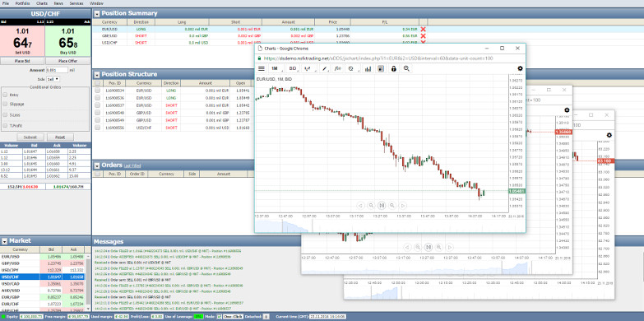Open the Portfolio menu
This screenshot has height=321, width=644.
tap(22, 3)
